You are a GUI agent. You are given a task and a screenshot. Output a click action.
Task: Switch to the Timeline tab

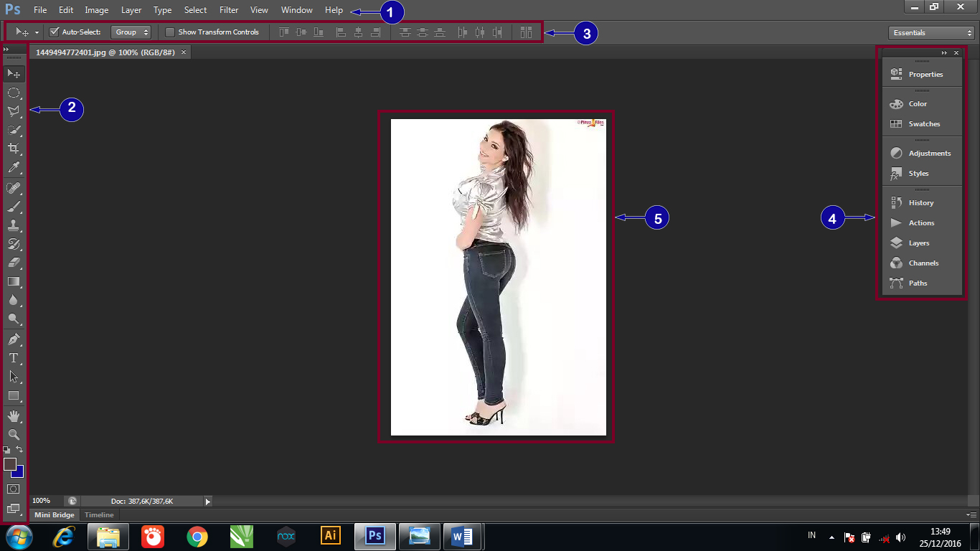click(98, 514)
